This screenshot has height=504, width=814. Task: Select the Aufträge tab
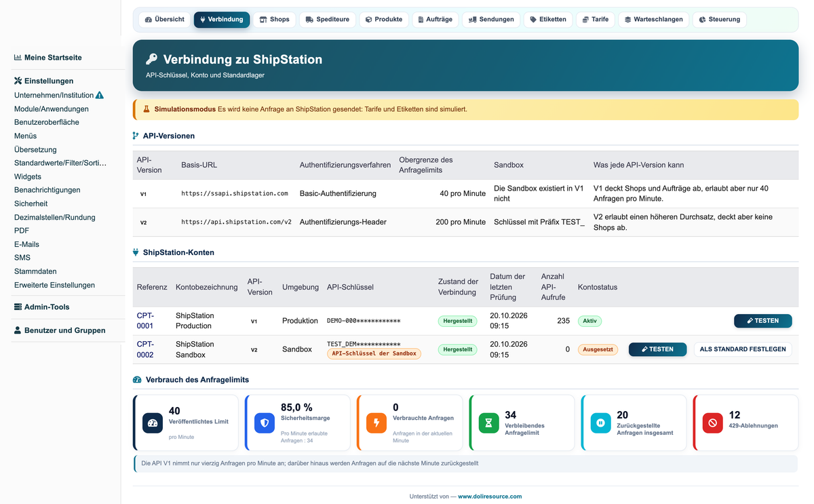(x=435, y=20)
